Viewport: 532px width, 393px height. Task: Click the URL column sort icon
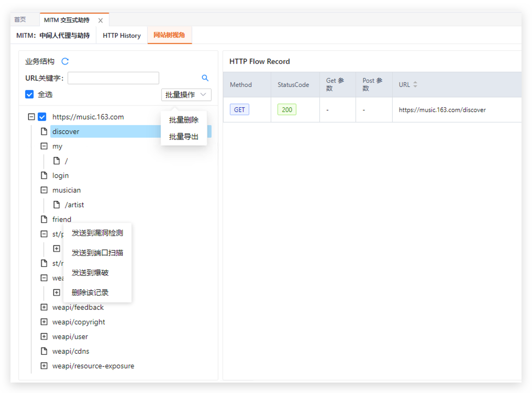415,85
